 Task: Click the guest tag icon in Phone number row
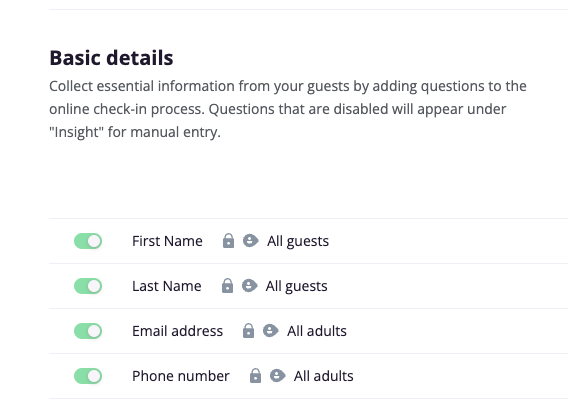pyautogui.click(x=277, y=375)
